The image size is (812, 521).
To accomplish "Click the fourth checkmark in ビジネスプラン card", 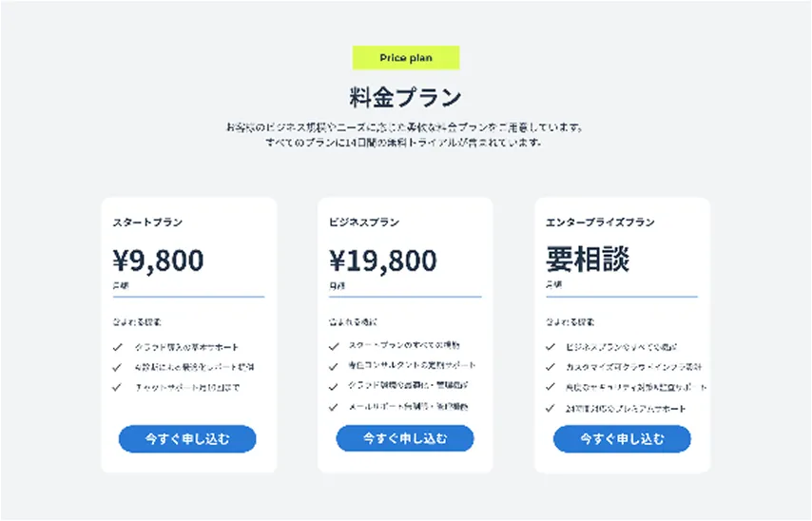I will pos(334,407).
